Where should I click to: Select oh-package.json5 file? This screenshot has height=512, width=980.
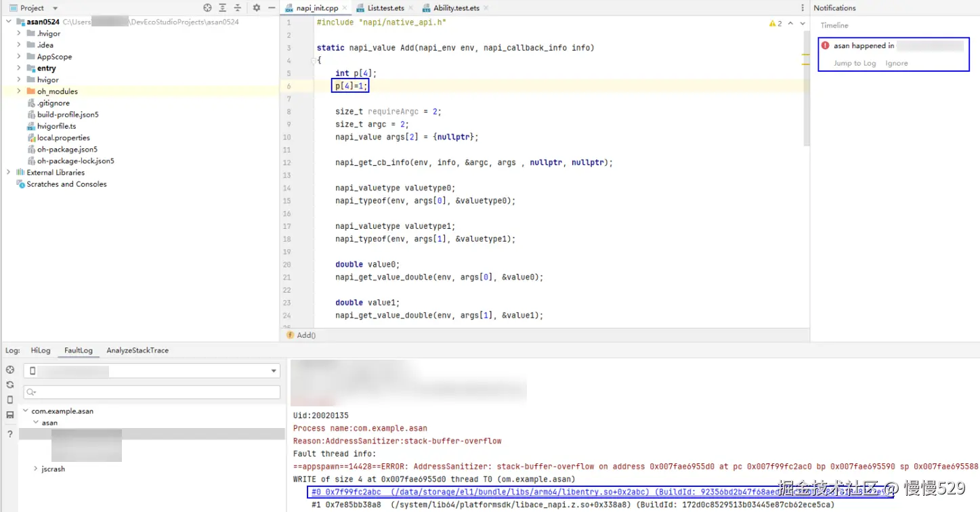[67, 149]
